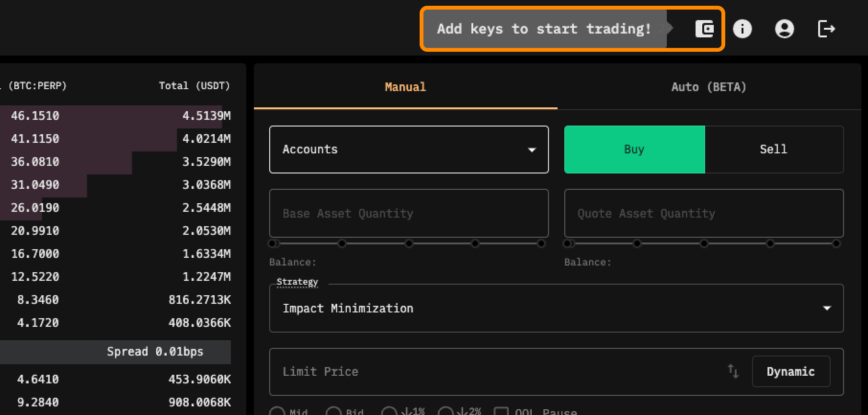This screenshot has width=868, height=415.
Task: Click the Dynamic limit price button
Action: 790,371
